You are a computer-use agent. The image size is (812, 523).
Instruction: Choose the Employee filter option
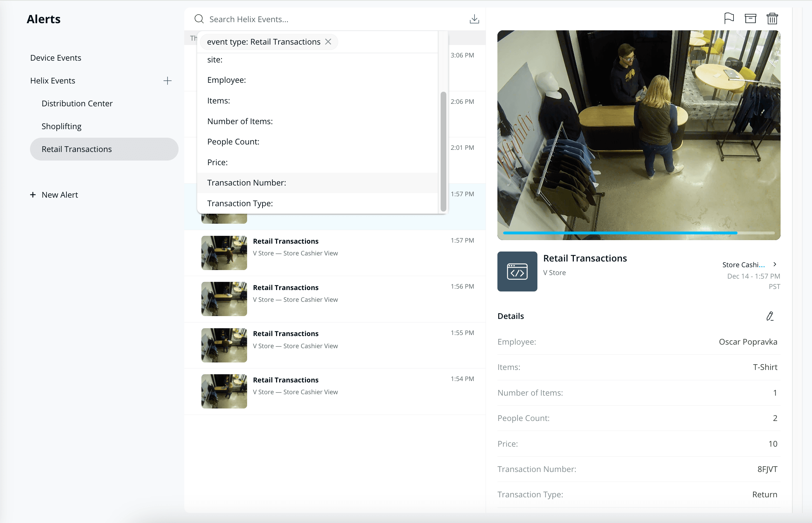point(226,80)
